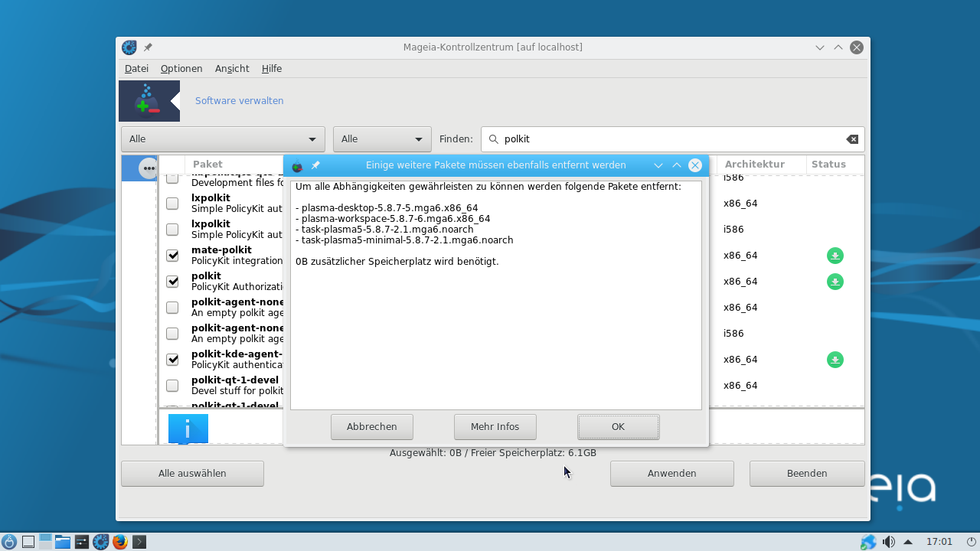Image resolution: width=980 pixels, height=551 pixels.
Task: Clear the search field with the backspace icon
Action: coord(852,139)
